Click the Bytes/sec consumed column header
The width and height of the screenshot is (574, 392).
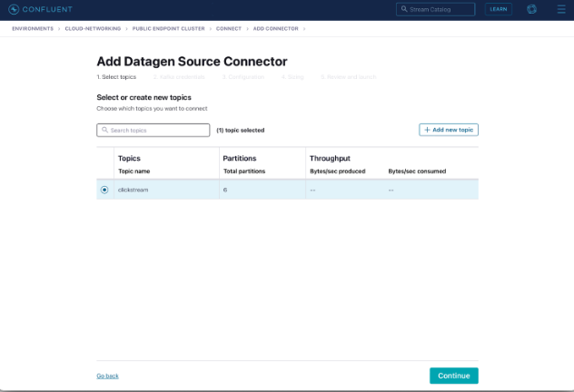417,171
